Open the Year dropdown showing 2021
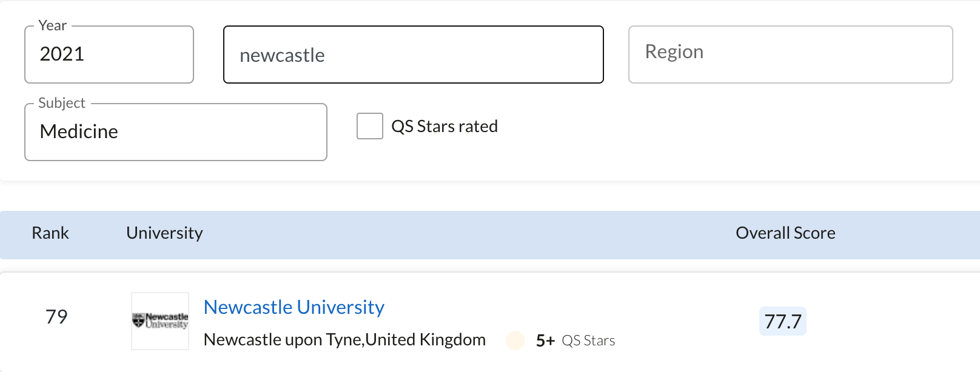980x372 pixels. pos(109,55)
